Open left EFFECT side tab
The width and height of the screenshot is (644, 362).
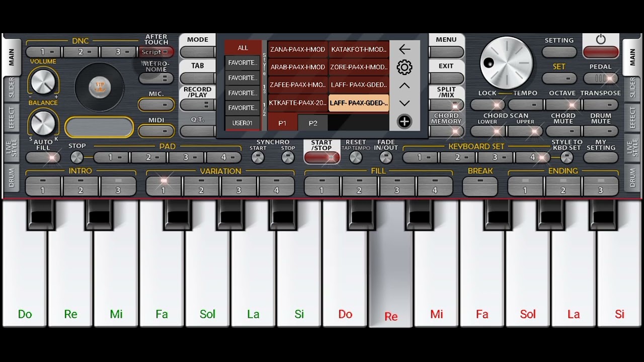[x=12, y=118]
